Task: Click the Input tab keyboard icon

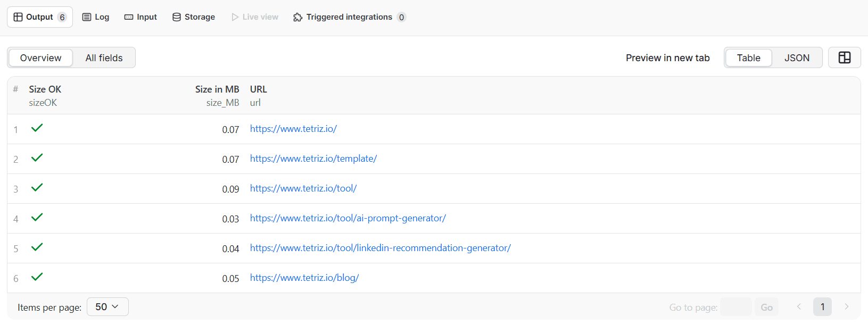Action: pyautogui.click(x=129, y=17)
